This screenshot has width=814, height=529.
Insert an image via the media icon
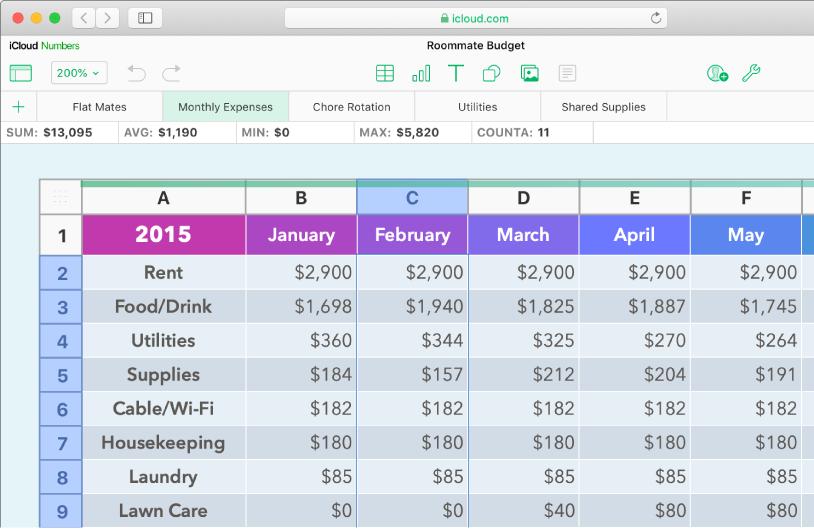tap(530, 73)
